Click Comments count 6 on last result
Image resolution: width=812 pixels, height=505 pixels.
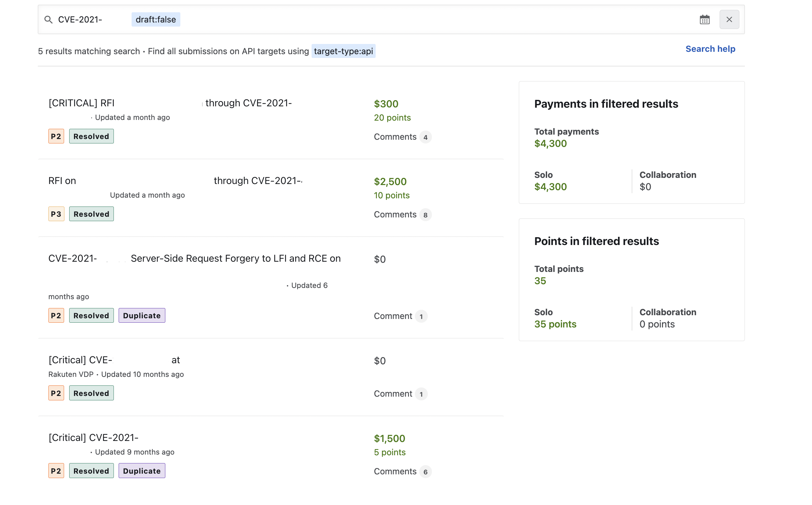[425, 472]
